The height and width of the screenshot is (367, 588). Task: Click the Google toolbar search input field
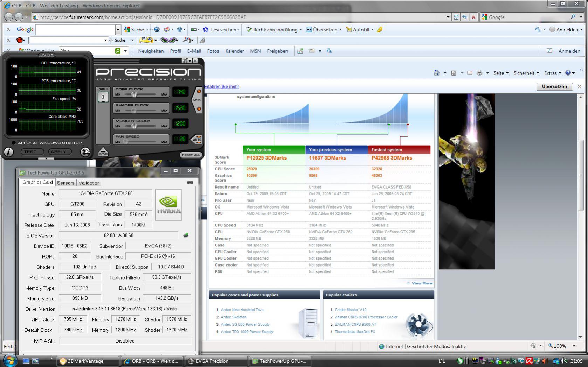75,30
